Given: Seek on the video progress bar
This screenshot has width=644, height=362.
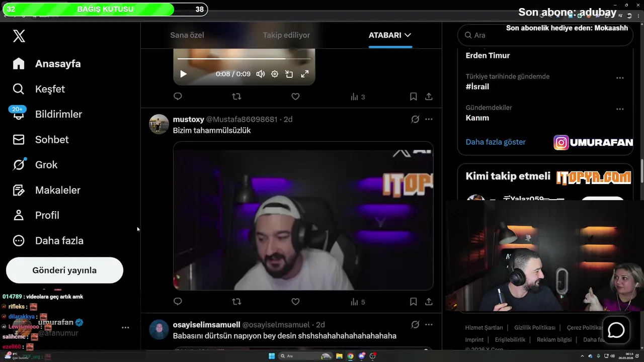Looking at the screenshot, I should 244,59.
